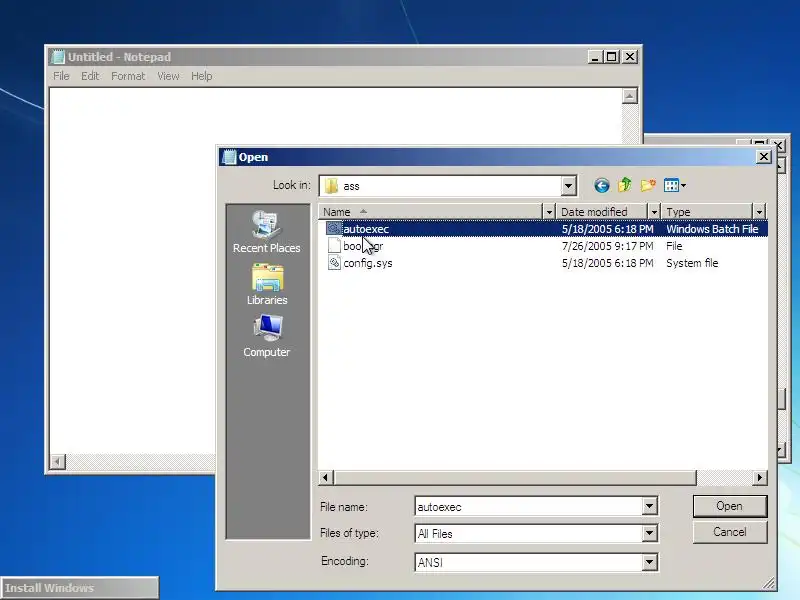Open Notepad's Help menu

[x=202, y=76]
